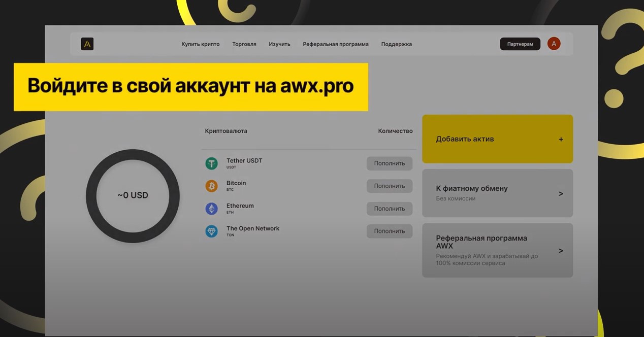Click the Tether USDT coin icon

point(211,163)
